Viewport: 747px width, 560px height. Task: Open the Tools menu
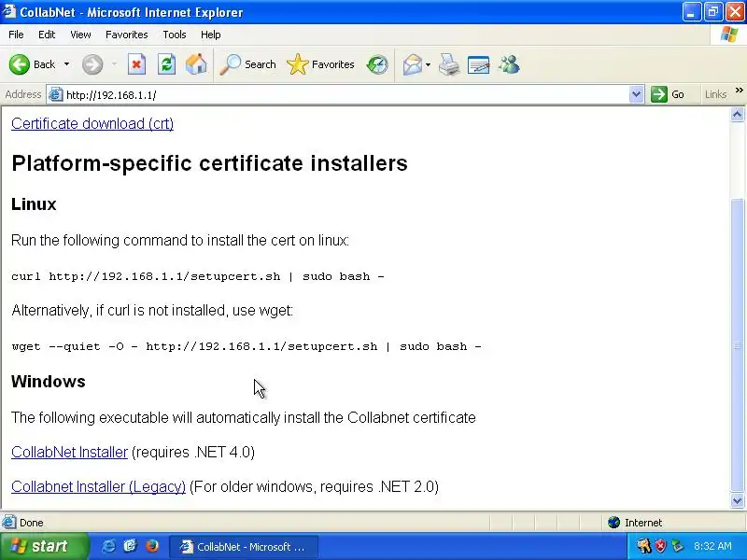175,35
